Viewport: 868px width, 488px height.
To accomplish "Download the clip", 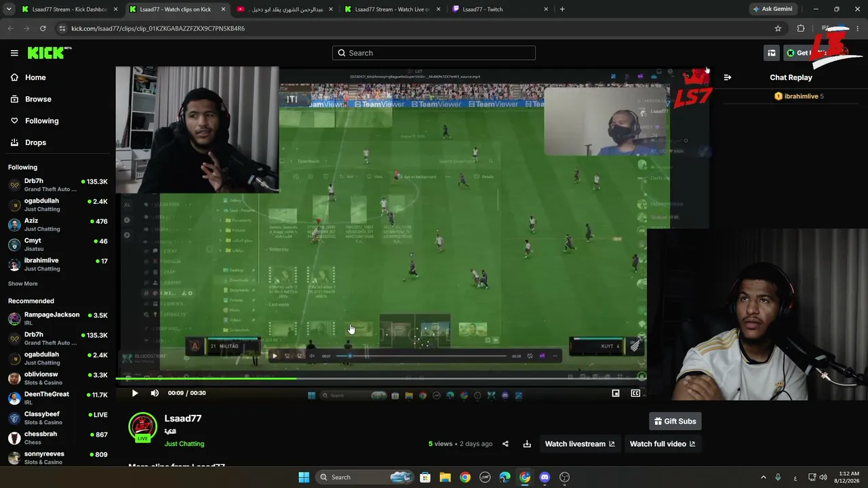I will 527,444.
